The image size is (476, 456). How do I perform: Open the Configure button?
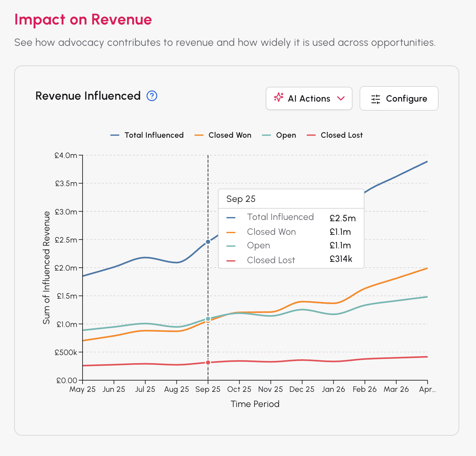click(x=399, y=98)
